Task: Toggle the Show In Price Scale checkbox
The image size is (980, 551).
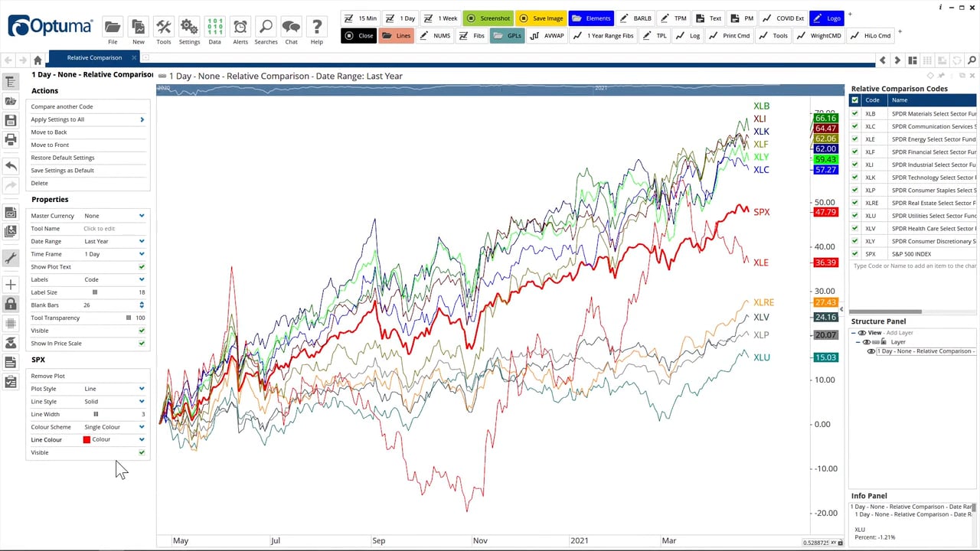Action: point(142,344)
